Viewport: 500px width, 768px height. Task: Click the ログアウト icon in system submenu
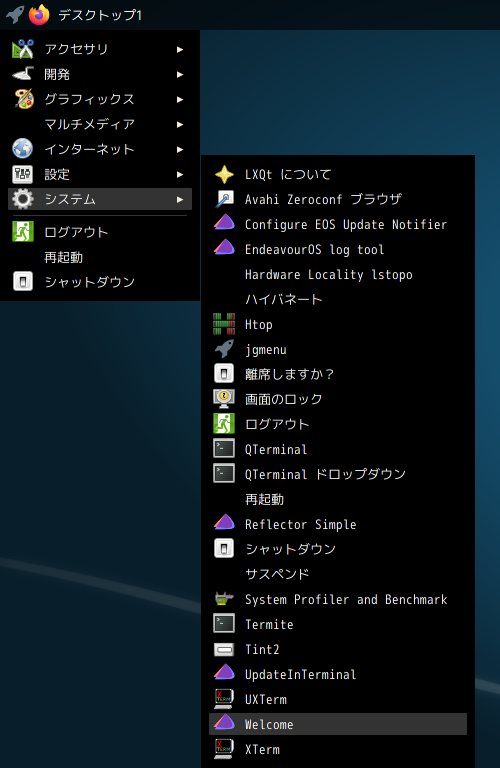coord(224,424)
